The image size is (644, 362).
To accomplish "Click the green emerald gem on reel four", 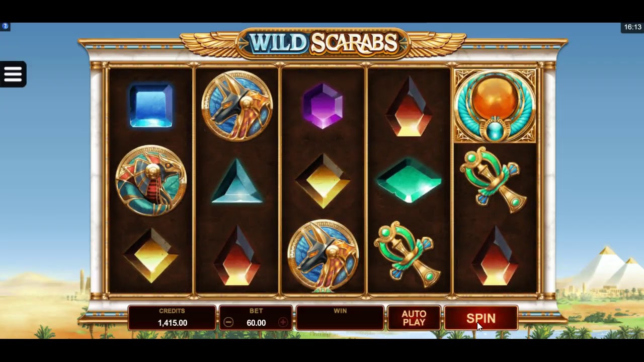I will click(x=409, y=180).
